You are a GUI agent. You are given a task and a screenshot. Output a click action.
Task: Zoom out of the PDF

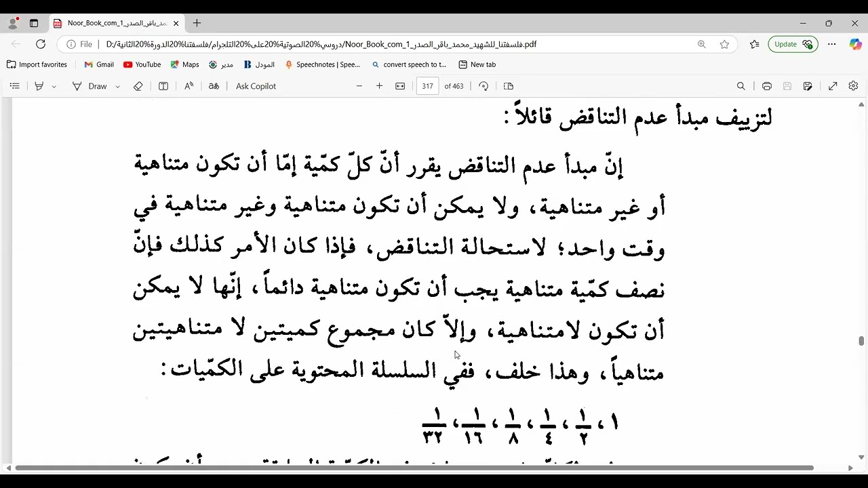tap(359, 86)
